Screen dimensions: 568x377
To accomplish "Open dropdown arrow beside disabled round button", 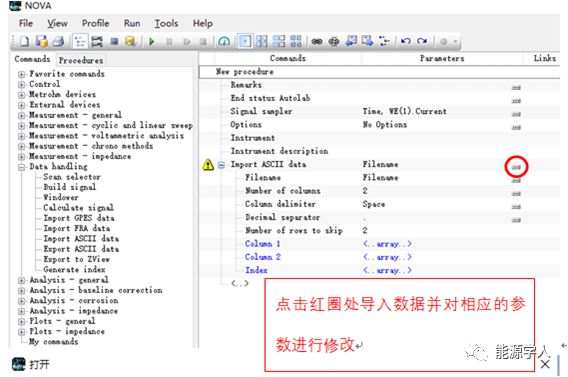I will (x=455, y=42).
